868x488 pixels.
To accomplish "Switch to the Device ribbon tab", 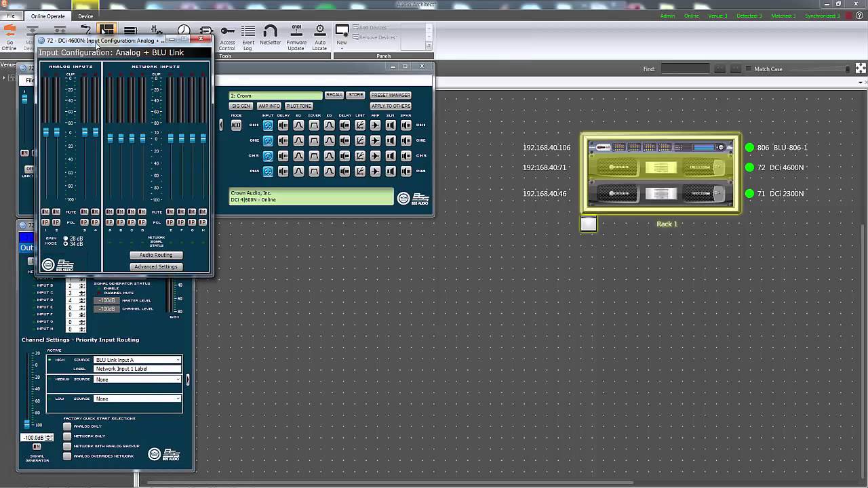I will point(85,16).
